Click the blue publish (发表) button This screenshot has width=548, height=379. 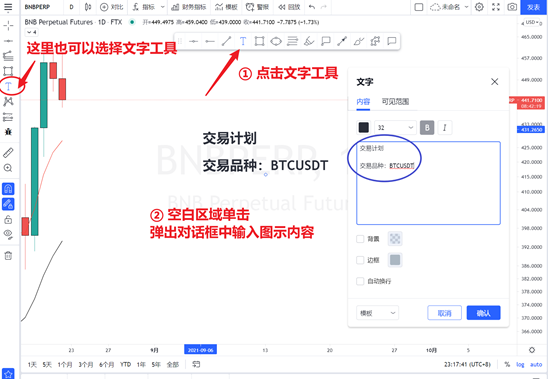(534, 7)
